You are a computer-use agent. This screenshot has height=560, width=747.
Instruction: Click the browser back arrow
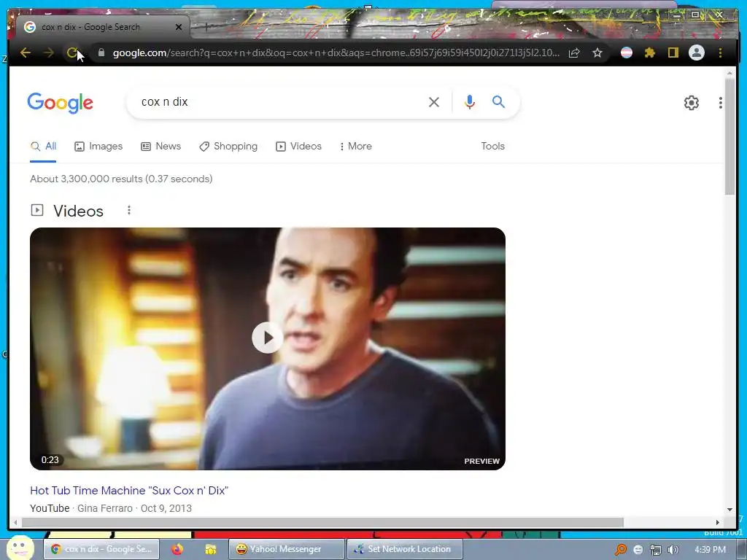(26, 52)
